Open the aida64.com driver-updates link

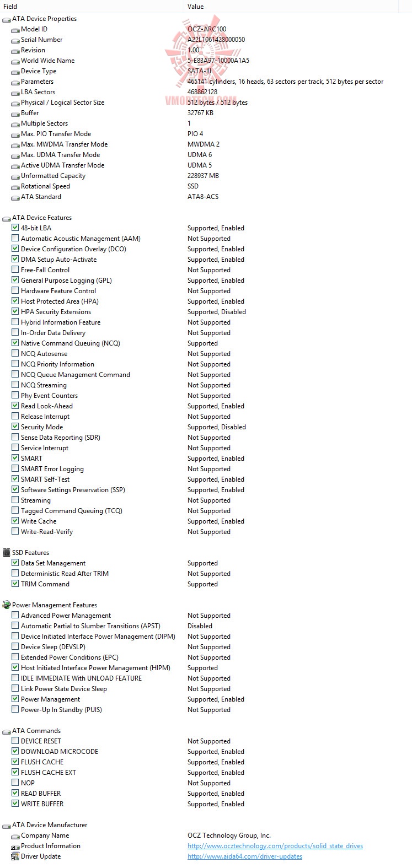coord(245,856)
